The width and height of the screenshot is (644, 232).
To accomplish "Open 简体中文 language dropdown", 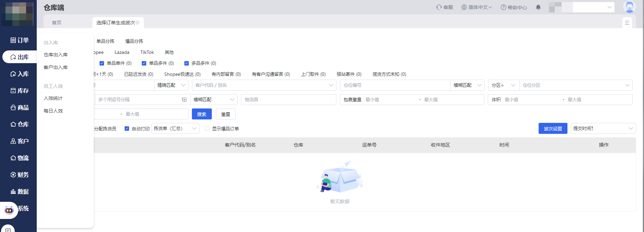I will 476,7.
